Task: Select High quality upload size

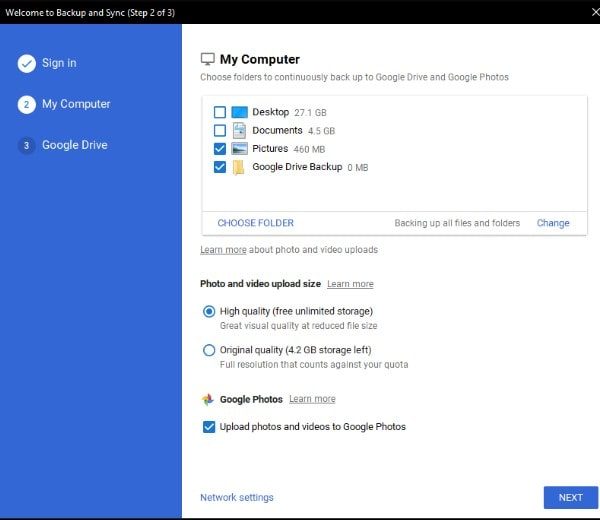Action: click(209, 311)
